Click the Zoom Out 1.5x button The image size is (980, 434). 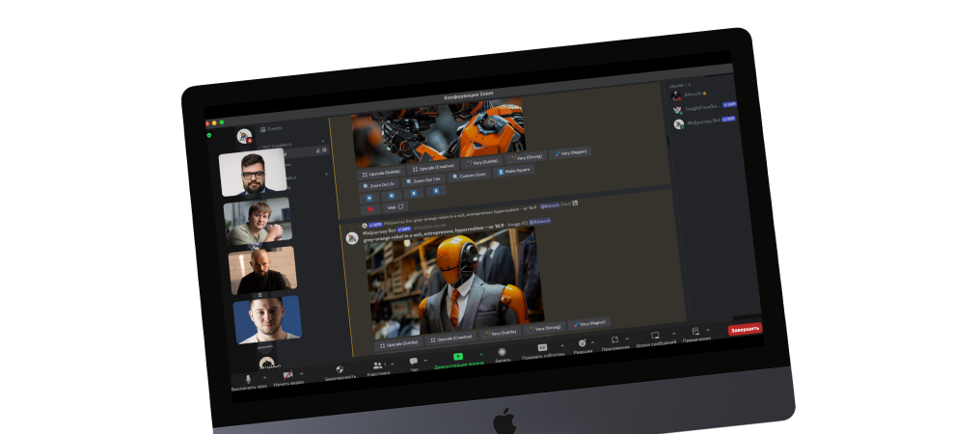click(x=423, y=180)
